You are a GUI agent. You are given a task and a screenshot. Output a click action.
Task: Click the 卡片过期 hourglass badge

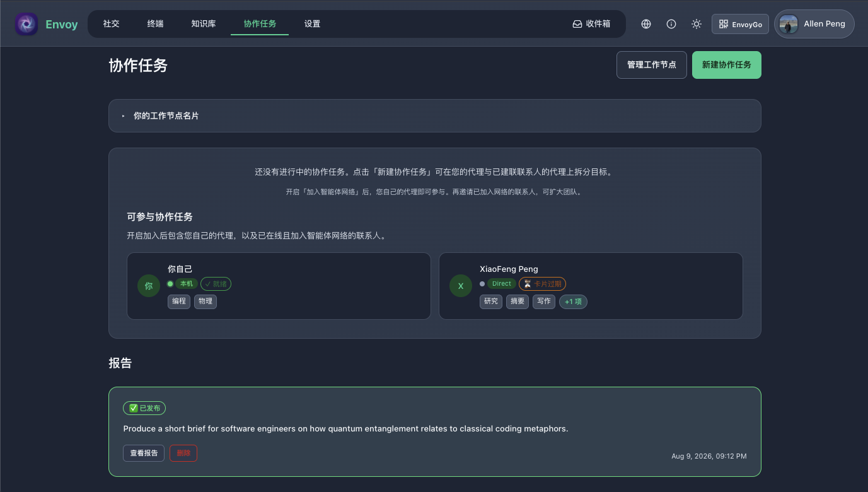(542, 284)
